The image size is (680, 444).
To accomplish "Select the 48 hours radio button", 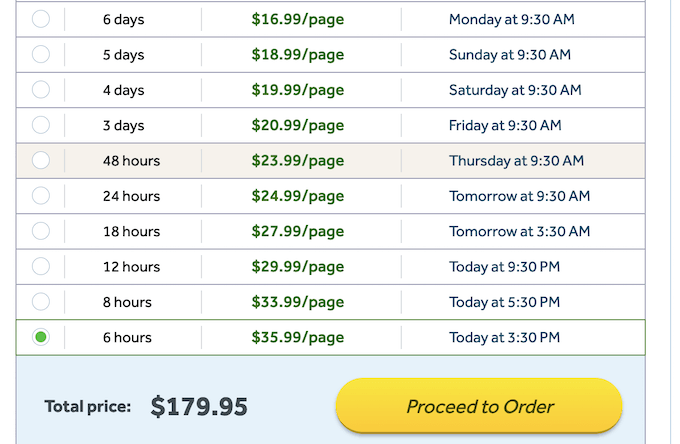I will point(41,160).
